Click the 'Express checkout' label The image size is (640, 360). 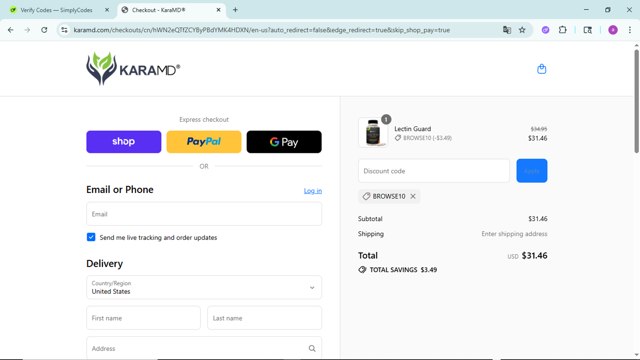[x=204, y=120]
